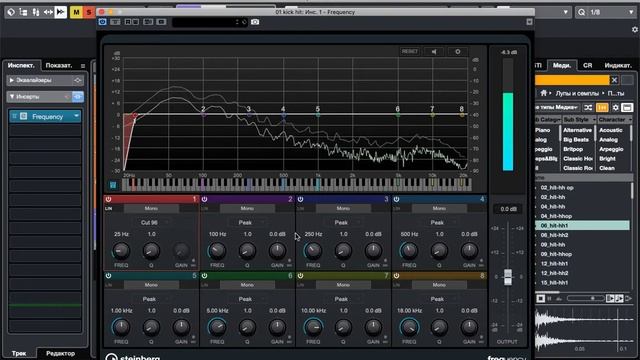The height and width of the screenshot is (360, 640).
Task: Disable EQ band 8 power button
Action: [x=396, y=276]
